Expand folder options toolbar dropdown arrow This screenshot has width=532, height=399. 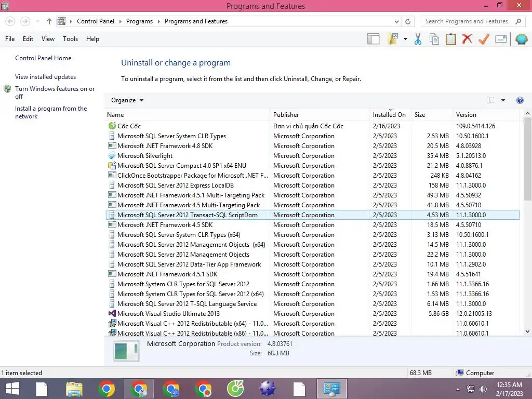(x=405, y=39)
